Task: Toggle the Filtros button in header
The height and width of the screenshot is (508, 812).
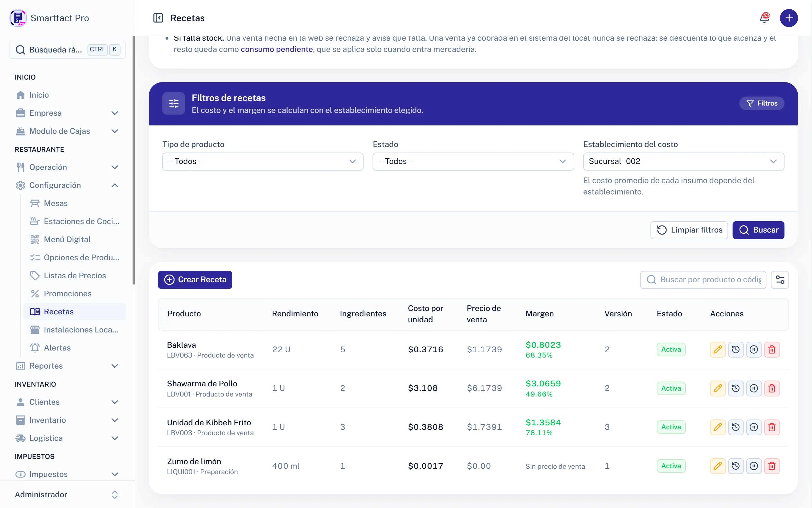Action: [762, 103]
